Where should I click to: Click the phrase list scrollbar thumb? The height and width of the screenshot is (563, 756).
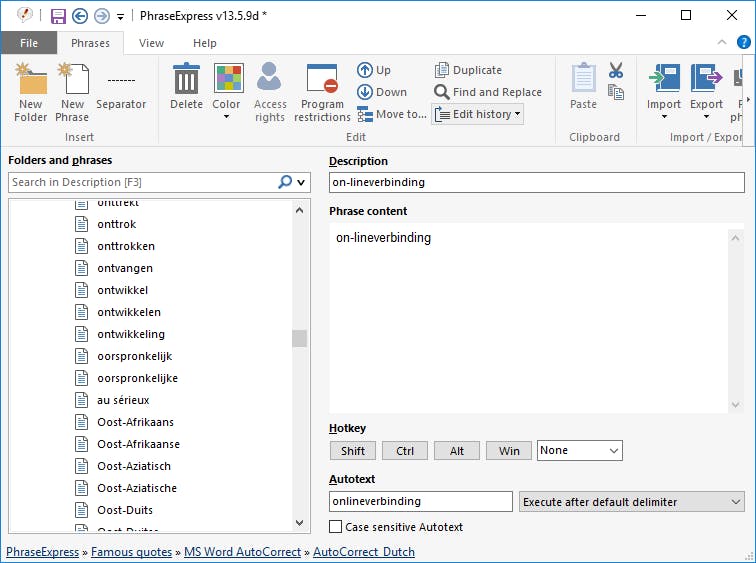pos(299,338)
